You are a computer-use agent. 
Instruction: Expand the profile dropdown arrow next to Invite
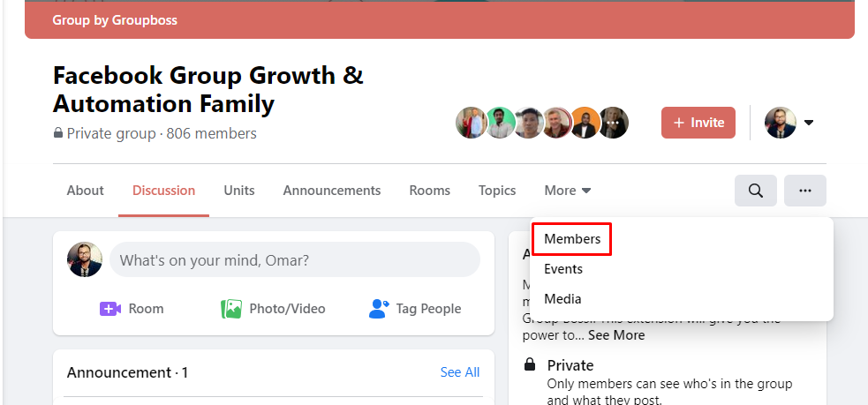pyautogui.click(x=809, y=123)
